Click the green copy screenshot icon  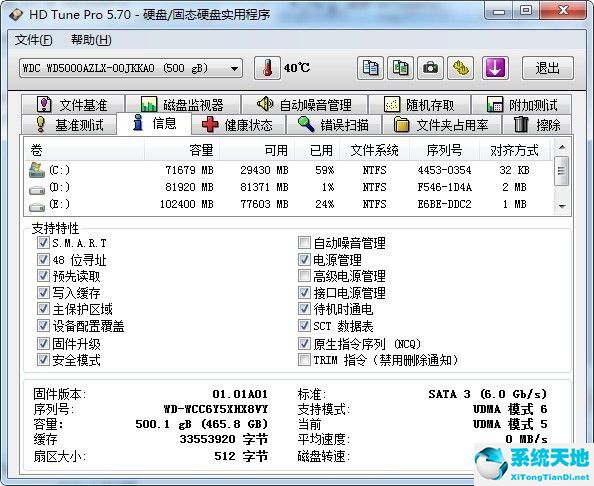tap(400, 68)
